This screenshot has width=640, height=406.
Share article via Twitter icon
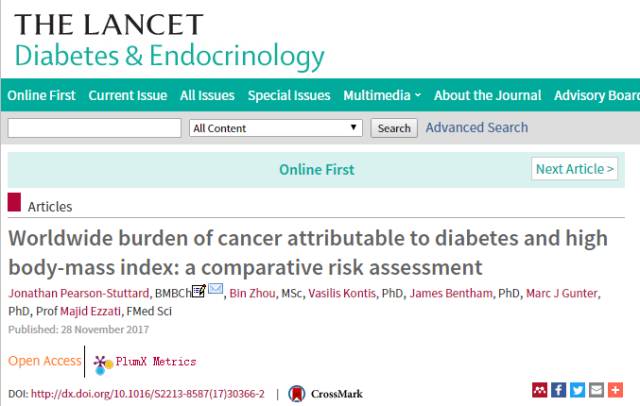coord(578,390)
